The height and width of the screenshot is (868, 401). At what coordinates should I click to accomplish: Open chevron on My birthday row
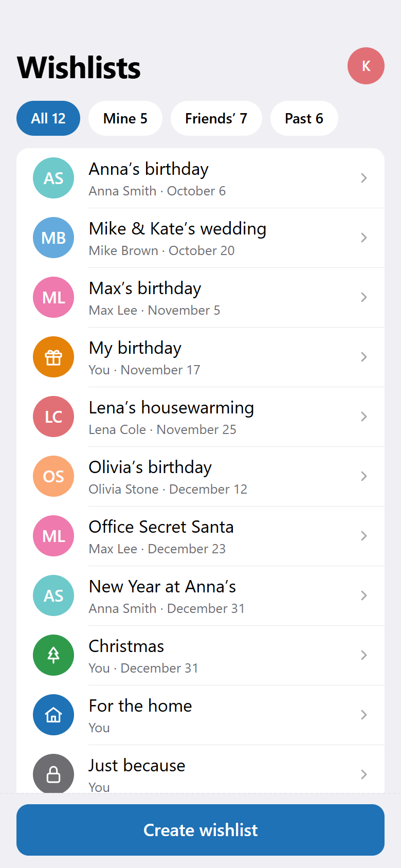(x=364, y=357)
